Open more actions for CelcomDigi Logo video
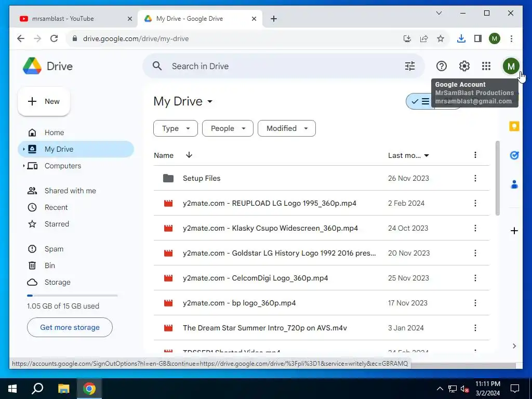Screen dimensions: 532x399 coord(475,278)
